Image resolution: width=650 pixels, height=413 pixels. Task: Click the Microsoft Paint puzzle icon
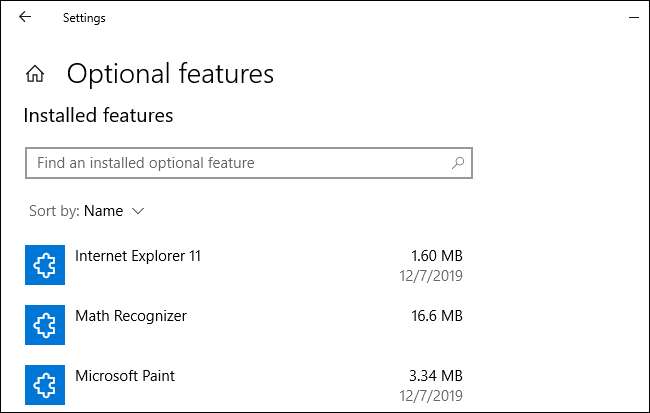click(x=43, y=385)
